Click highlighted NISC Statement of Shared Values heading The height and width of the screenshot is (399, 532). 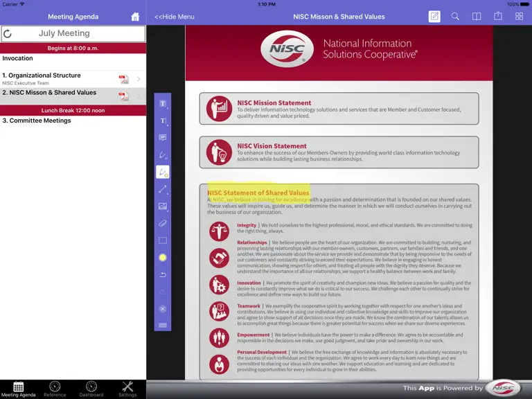pyautogui.click(x=258, y=193)
